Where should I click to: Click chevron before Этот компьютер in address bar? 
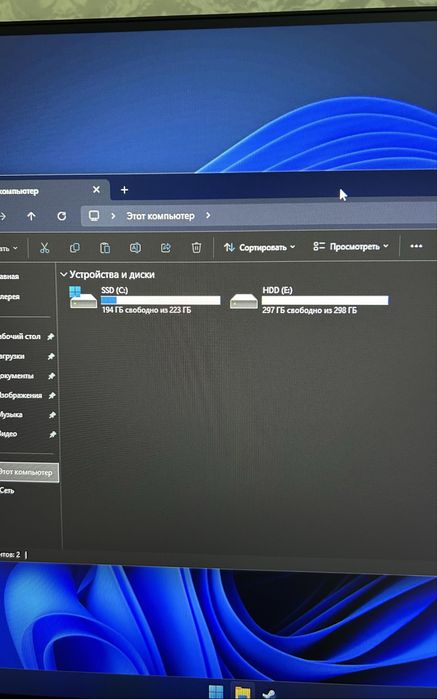113,216
